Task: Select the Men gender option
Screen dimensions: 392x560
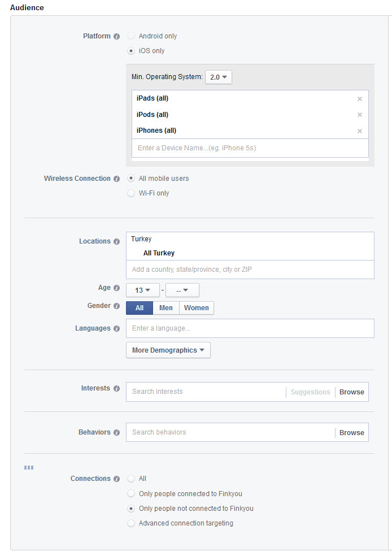Action: coord(166,308)
